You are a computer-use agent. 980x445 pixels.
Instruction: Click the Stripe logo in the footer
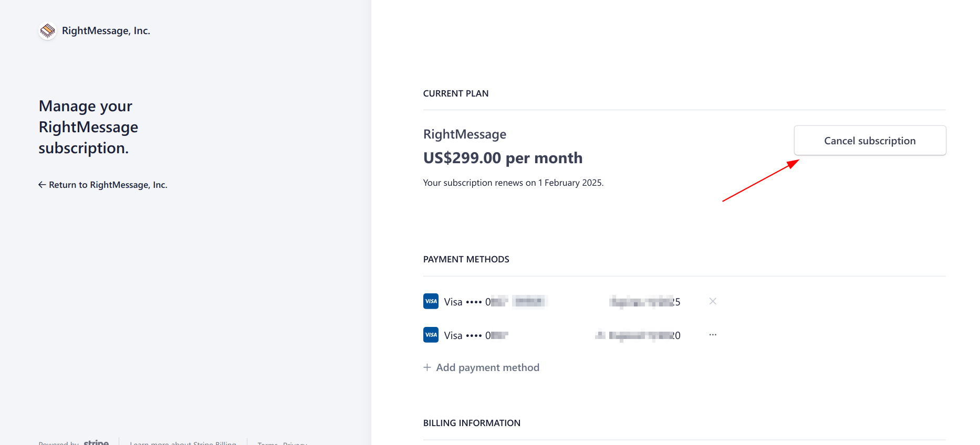coord(96,443)
